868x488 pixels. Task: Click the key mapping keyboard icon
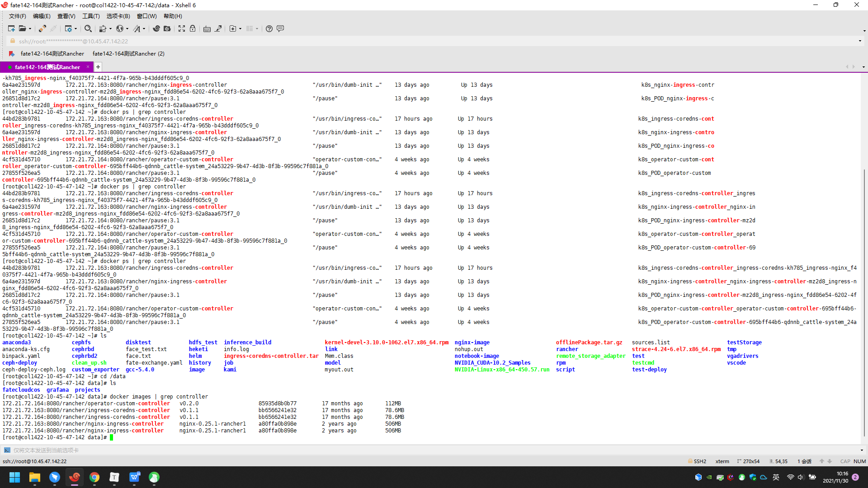coord(207,28)
